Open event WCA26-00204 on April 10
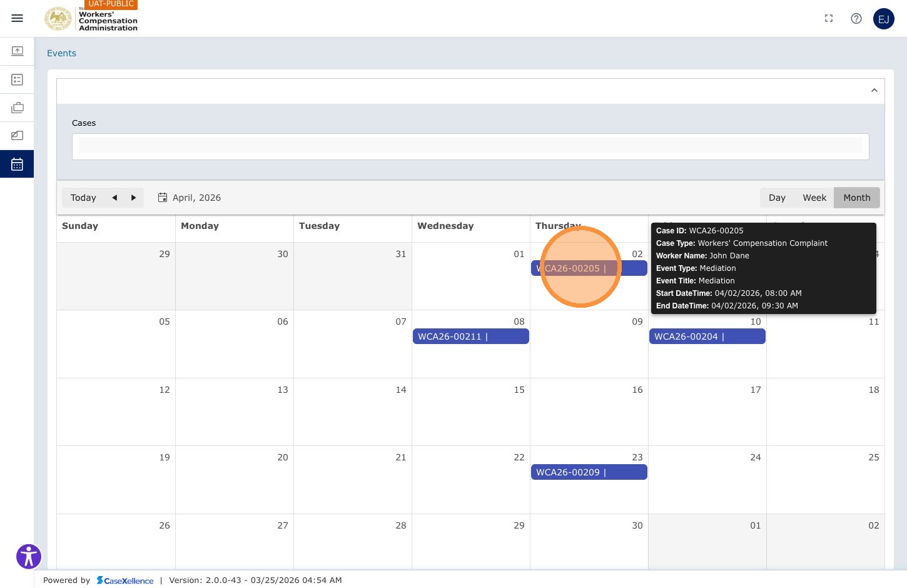This screenshot has height=588, width=907. pos(707,337)
